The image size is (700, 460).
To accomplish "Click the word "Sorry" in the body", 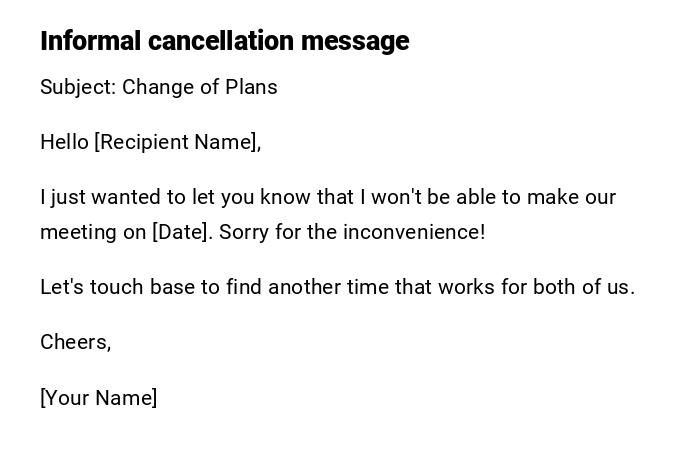I will coord(243,232).
